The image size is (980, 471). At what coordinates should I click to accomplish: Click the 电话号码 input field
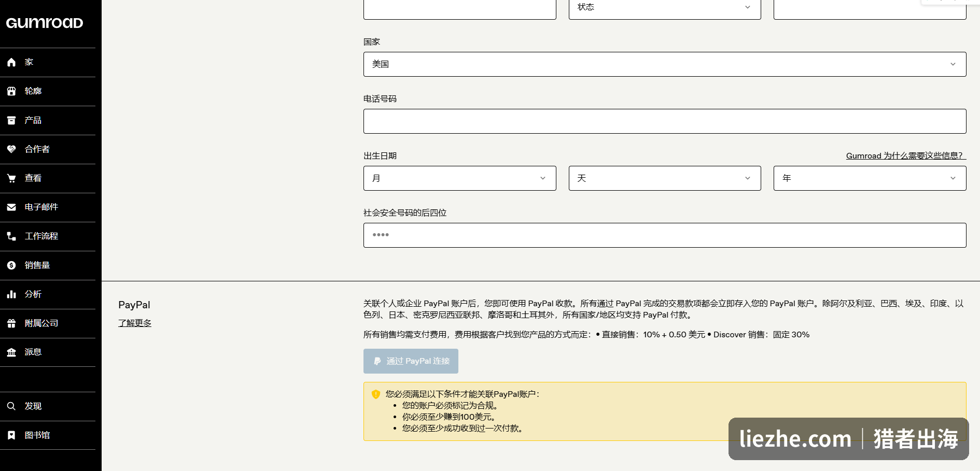(x=665, y=121)
